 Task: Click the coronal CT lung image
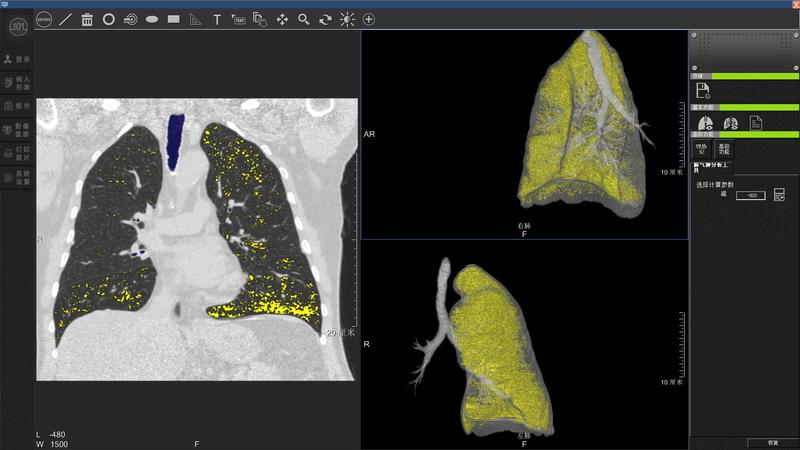tap(197, 239)
